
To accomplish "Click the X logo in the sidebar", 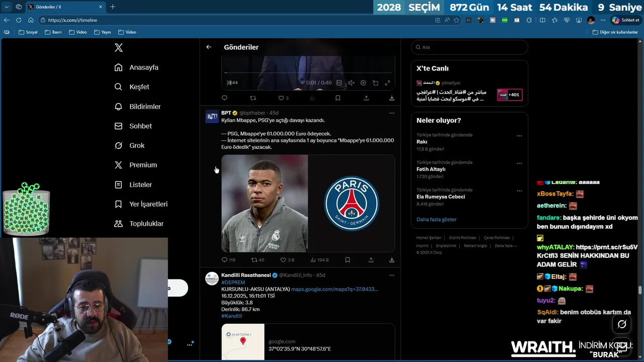I will click(119, 48).
